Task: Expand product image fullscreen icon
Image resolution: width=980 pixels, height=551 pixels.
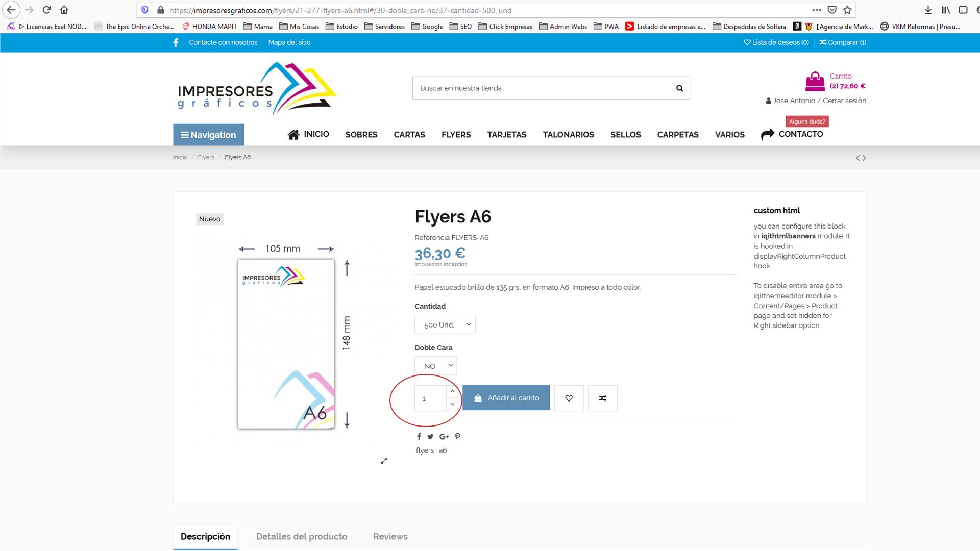Action: pyautogui.click(x=384, y=461)
